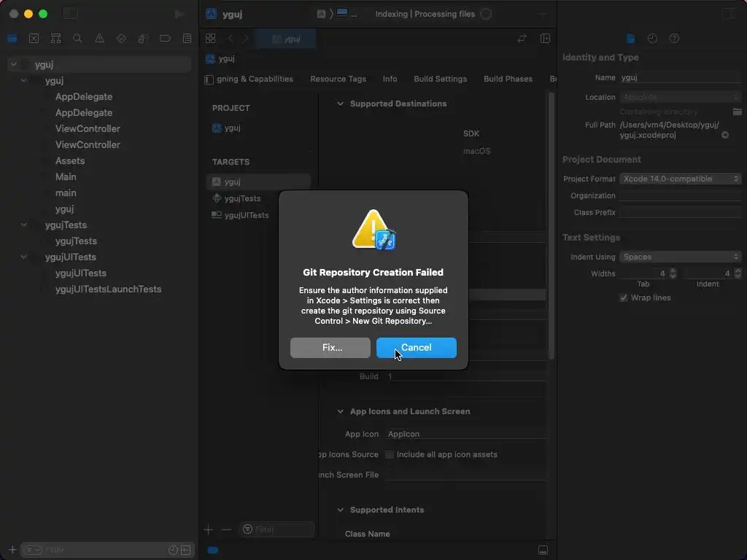
Task: Open the Issue navigator warning icon
Action: click(x=99, y=39)
